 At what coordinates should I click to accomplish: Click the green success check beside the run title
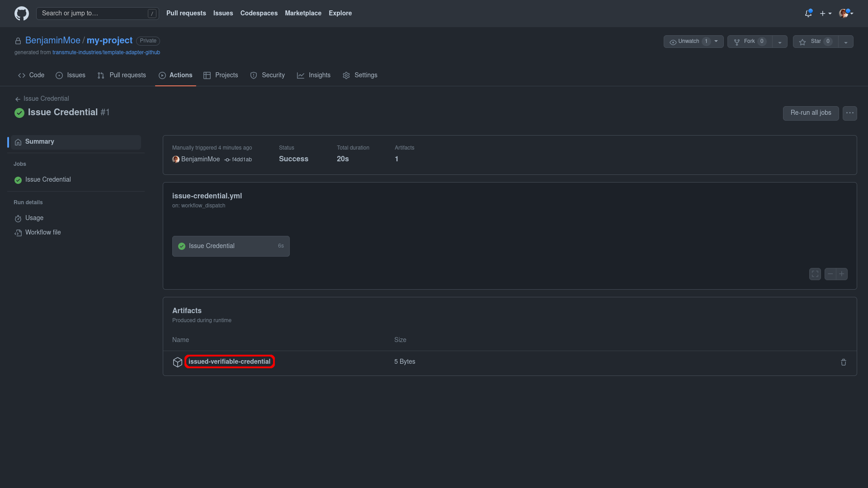19,113
